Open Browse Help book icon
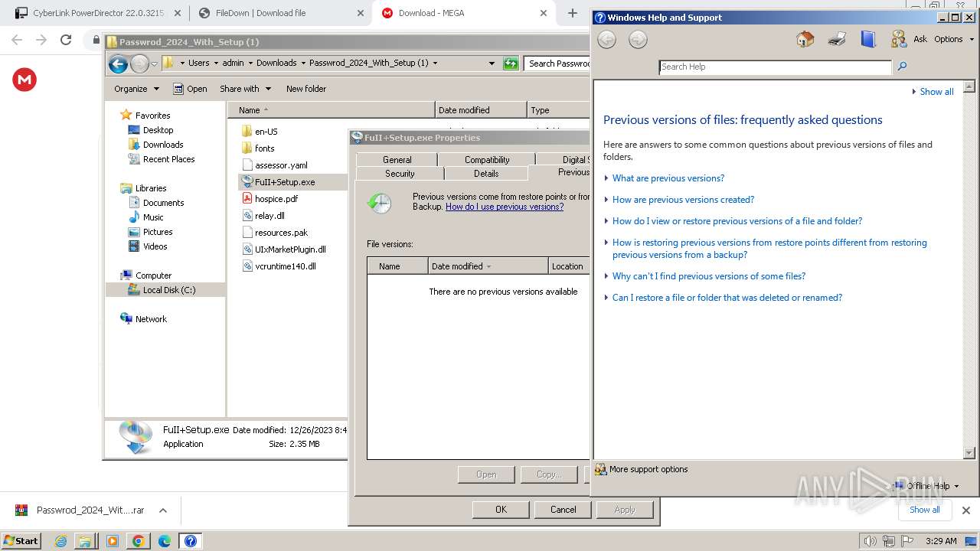Viewport: 980px width, 551px height. 867,39
